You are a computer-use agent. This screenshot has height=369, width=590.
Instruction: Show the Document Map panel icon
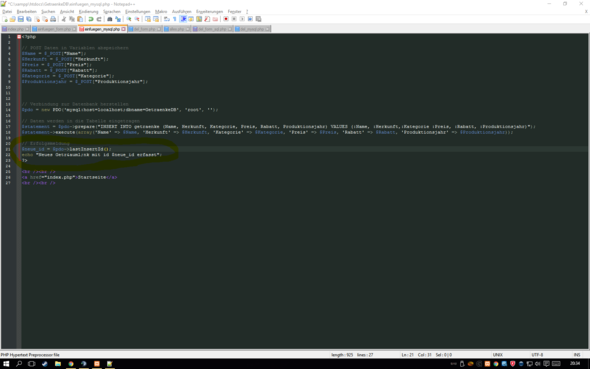pyautogui.click(x=199, y=19)
